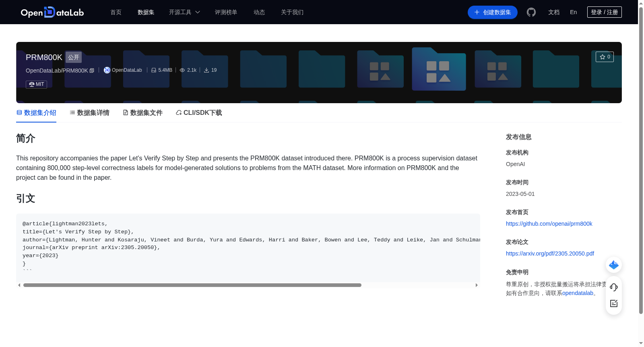644x347 pixels.
Task: Switch to the CLI/SDK下载 tab
Action: pos(199,113)
